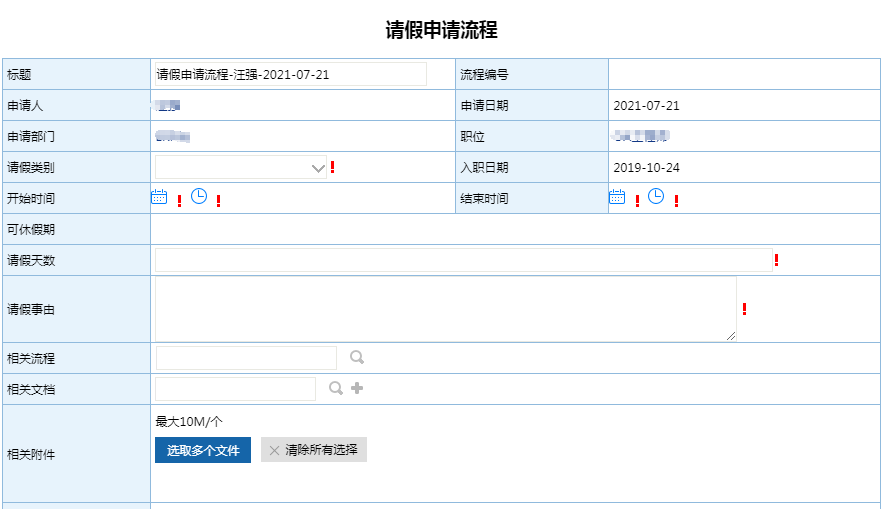Open the end time clock picker
Image resolution: width=881 pixels, height=509 pixels.
click(656, 196)
